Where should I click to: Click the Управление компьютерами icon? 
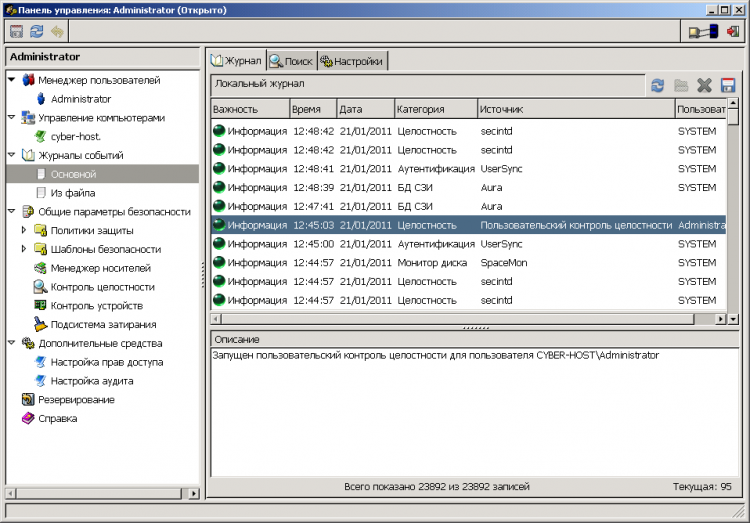point(28,118)
